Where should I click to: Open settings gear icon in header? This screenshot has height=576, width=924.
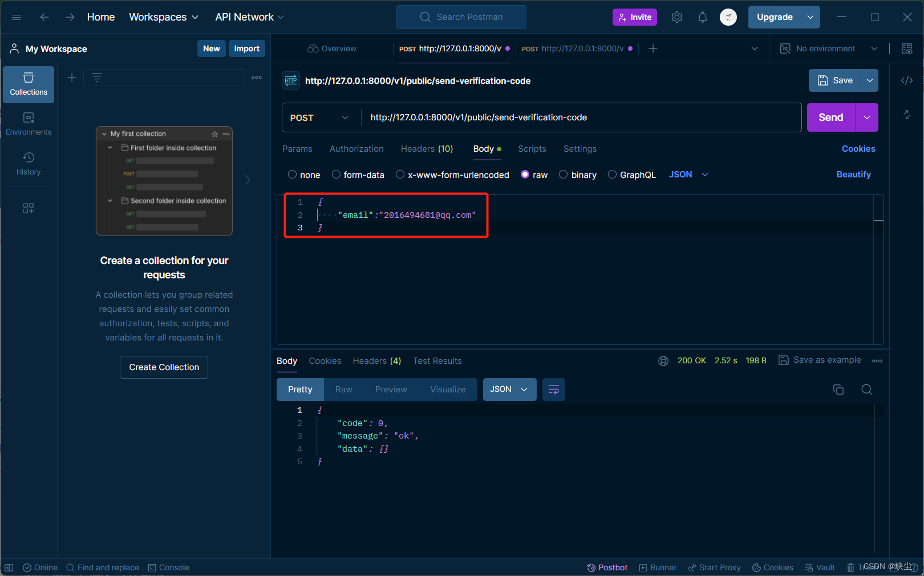[677, 17]
